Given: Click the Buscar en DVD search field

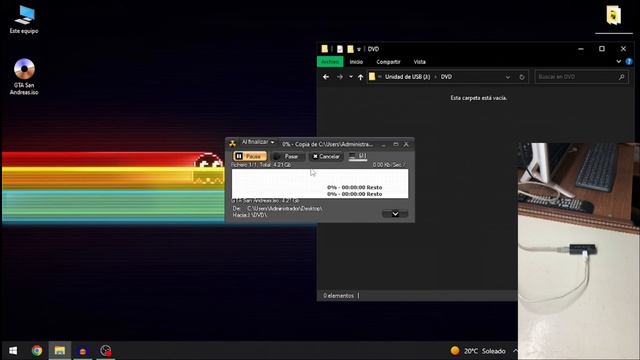Looking at the screenshot, I should point(581,77).
